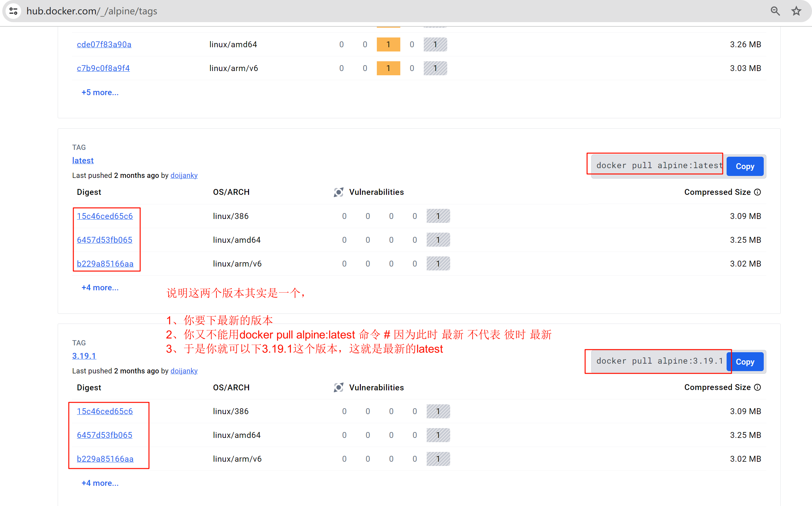Image resolution: width=812 pixels, height=506 pixels.
Task: Copy the docker pull alpine:latest command
Action: click(x=745, y=166)
